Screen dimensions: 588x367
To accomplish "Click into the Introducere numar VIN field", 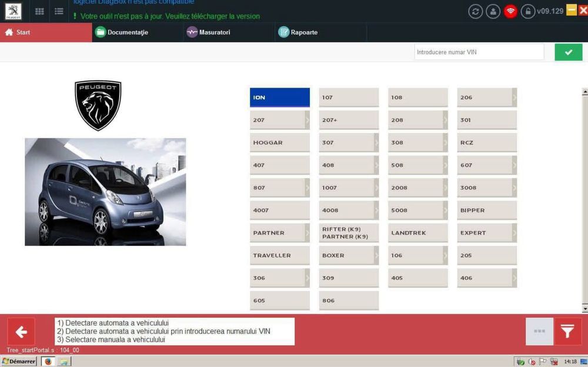I will click(x=479, y=52).
